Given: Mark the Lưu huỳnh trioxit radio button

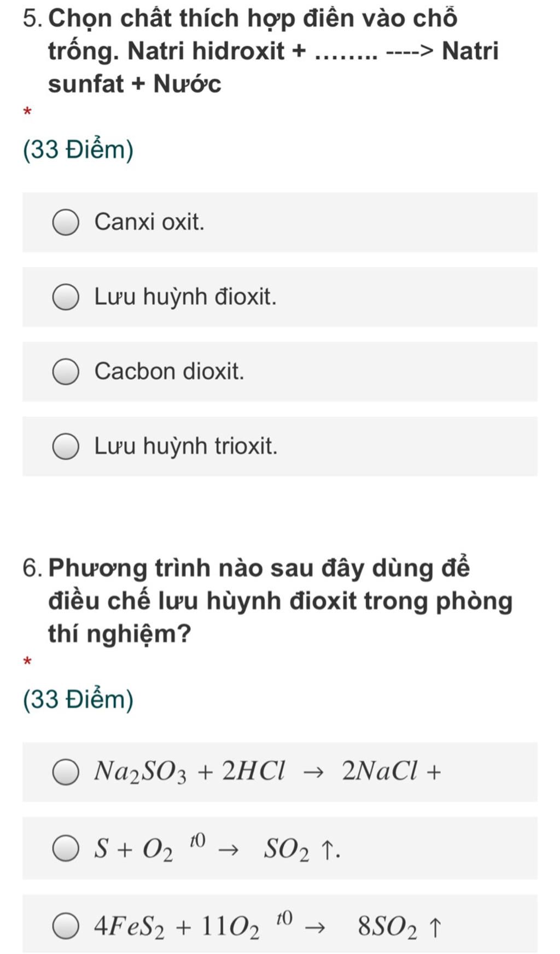Looking at the screenshot, I should point(66,447).
